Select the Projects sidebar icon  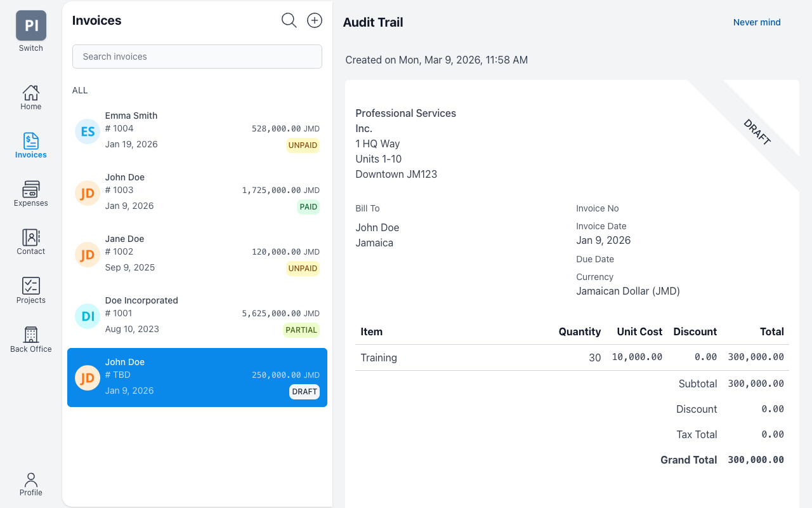point(30,290)
